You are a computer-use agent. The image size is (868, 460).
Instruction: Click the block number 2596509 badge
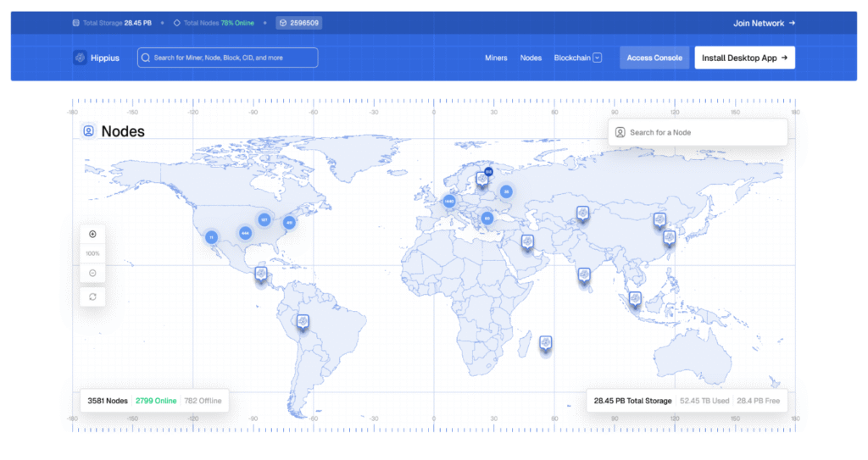point(298,24)
